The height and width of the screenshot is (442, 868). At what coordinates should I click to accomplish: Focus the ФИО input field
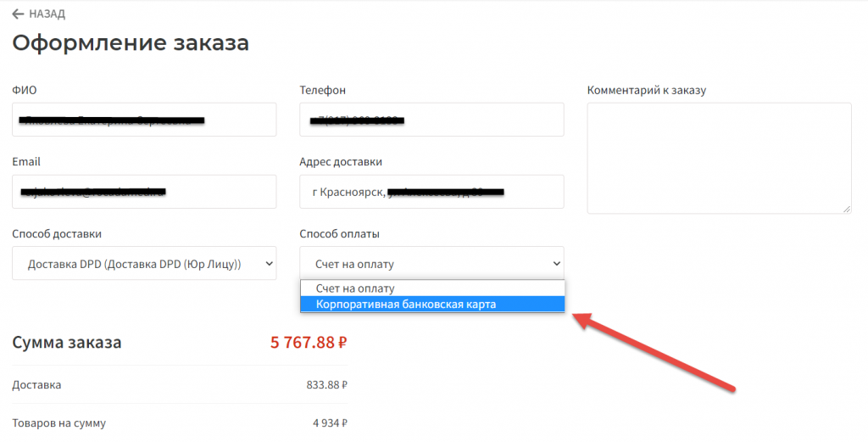(x=144, y=120)
